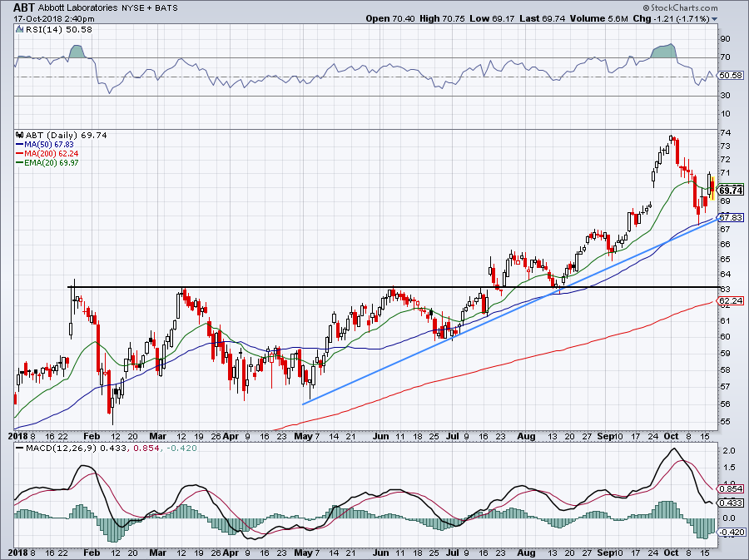Click the ABT (Daily) 69.74 legend label
The height and width of the screenshot is (560, 749).
click(66, 135)
